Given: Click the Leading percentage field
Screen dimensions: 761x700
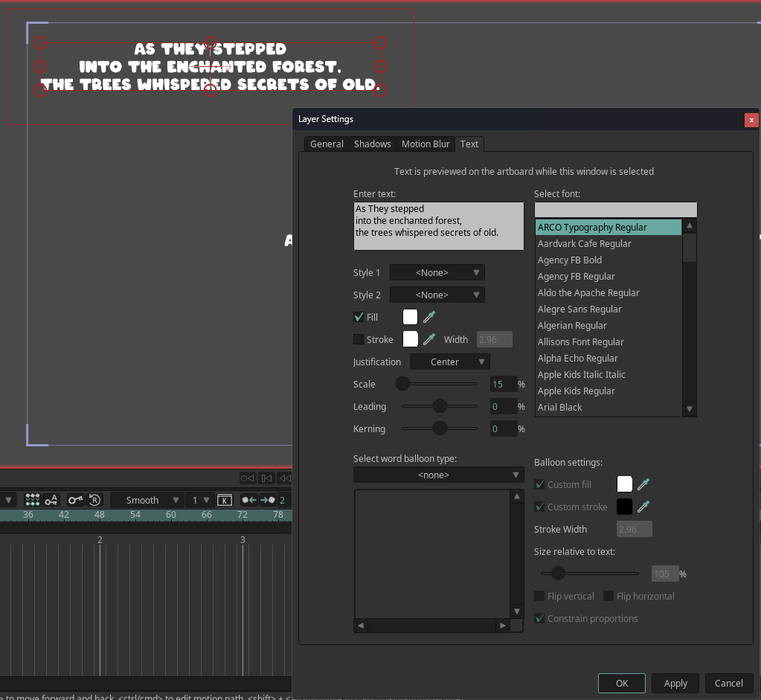Looking at the screenshot, I should [504, 406].
